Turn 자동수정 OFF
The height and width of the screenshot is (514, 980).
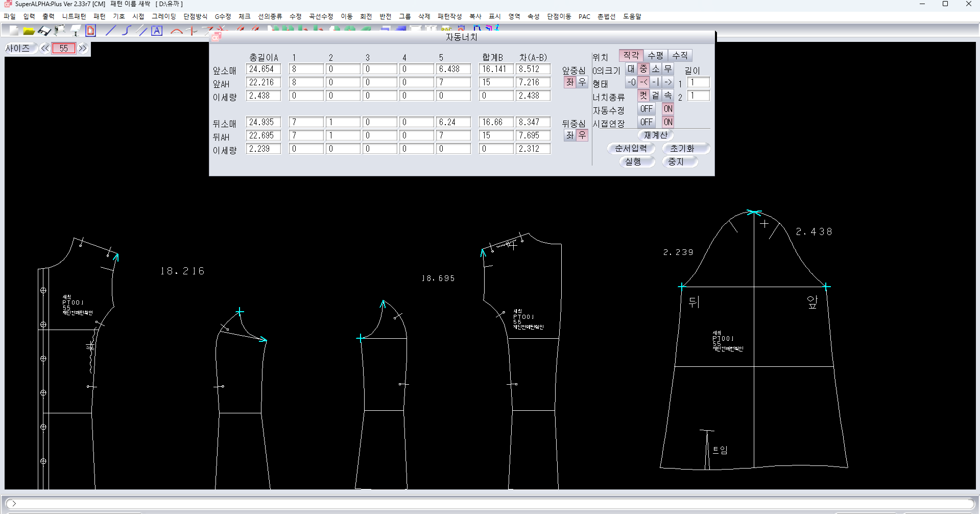click(646, 109)
